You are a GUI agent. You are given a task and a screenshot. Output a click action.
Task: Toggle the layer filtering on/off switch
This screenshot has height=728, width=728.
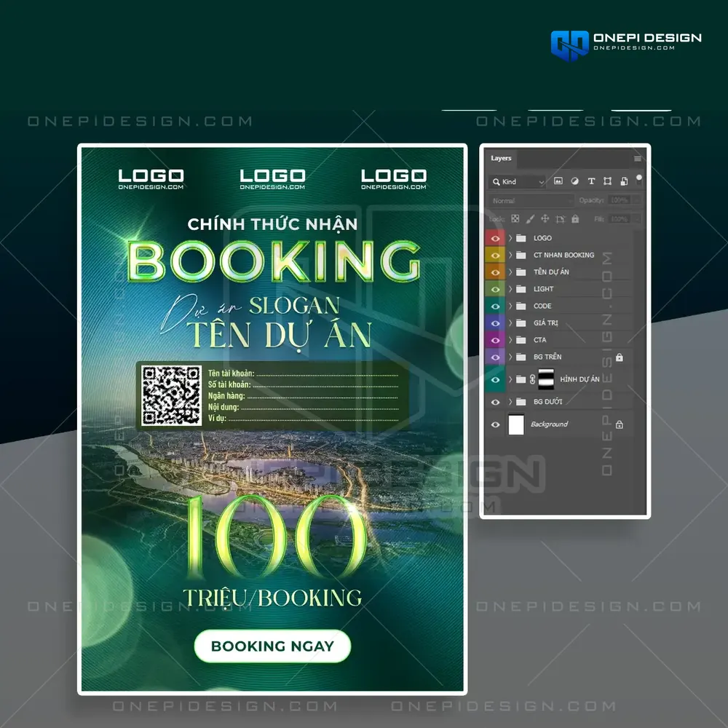coord(639,180)
